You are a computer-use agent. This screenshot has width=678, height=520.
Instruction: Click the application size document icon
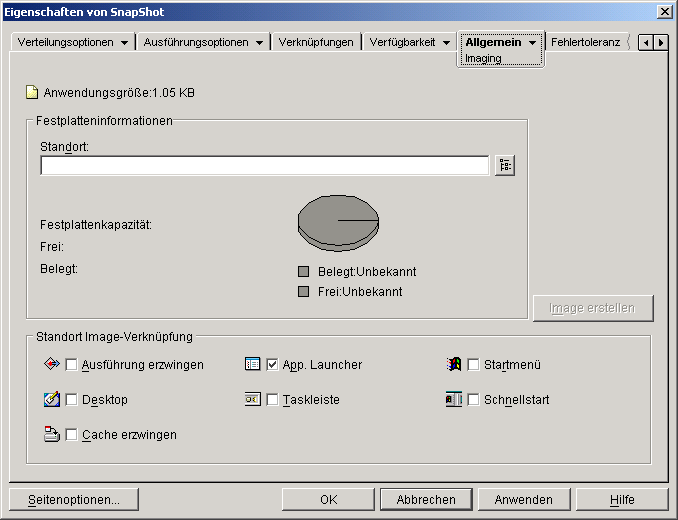pos(32,93)
